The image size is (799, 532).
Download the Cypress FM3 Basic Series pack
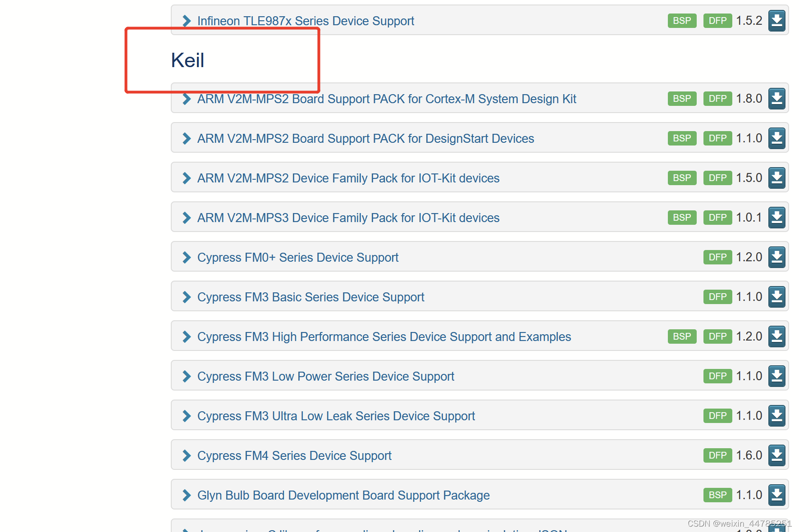776,296
